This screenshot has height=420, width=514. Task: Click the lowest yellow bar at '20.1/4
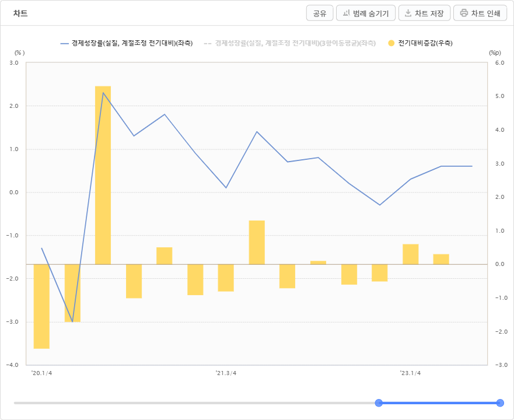[41, 306]
